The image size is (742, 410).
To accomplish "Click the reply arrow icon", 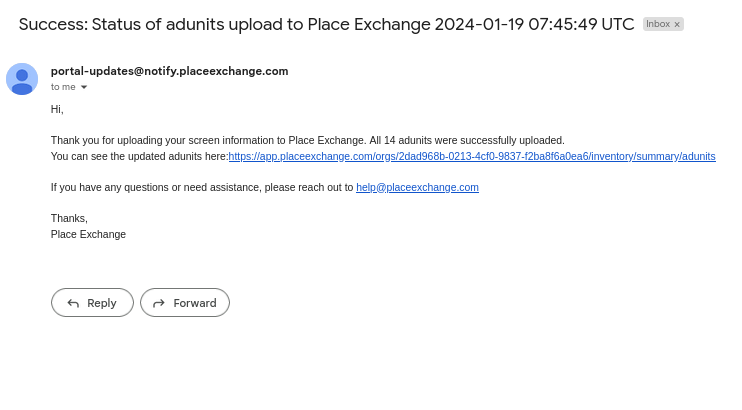I will tap(73, 303).
